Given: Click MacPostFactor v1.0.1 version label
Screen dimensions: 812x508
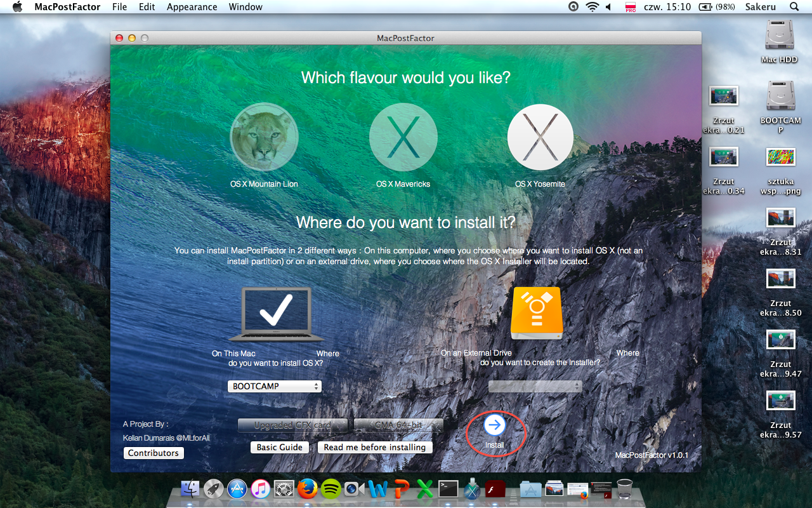Looking at the screenshot, I should pyautogui.click(x=652, y=455).
